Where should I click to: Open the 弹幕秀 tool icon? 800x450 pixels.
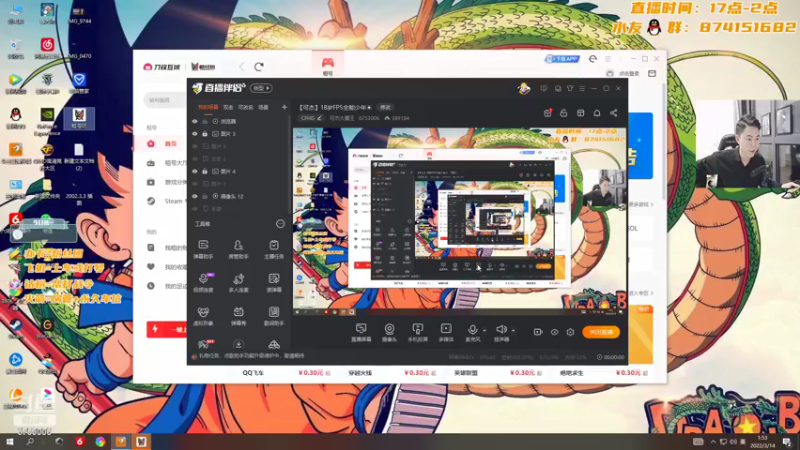tap(238, 312)
